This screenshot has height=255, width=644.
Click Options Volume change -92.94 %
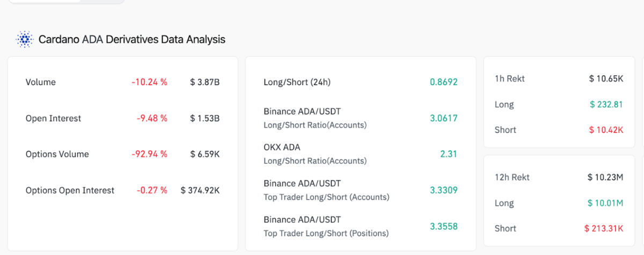coord(149,154)
